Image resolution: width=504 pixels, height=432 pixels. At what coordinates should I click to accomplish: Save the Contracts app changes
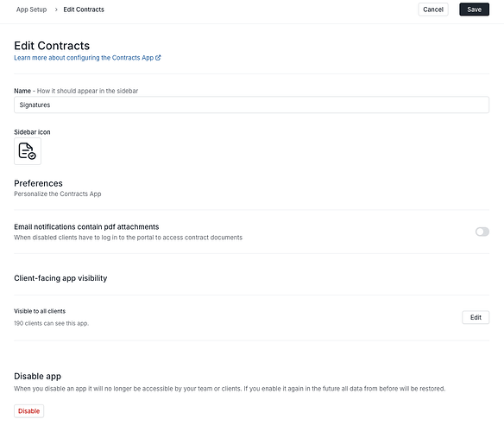[474, 10]
